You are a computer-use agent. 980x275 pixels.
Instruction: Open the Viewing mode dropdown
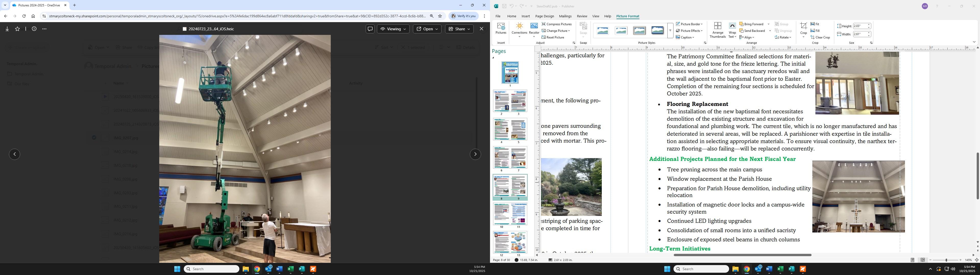tap(393, 29)
